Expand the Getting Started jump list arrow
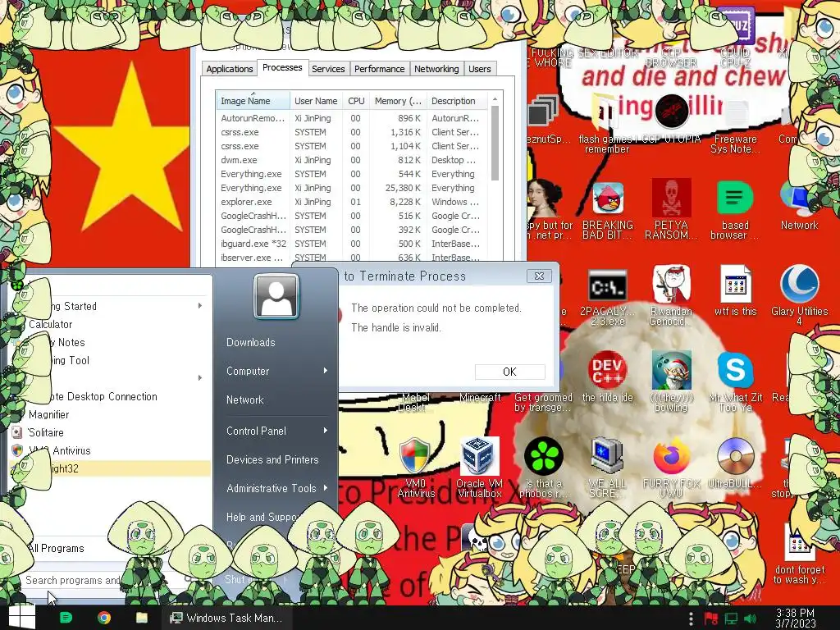840x630 pixels. (200, 306)
